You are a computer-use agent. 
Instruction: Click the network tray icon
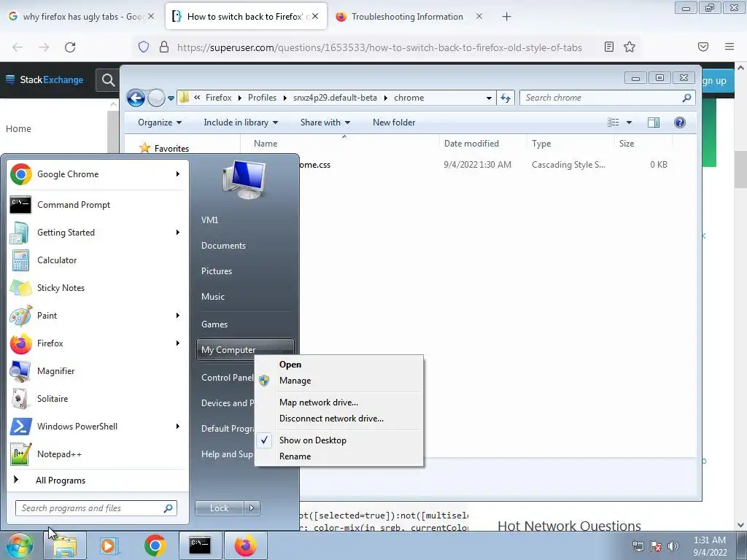638,546
